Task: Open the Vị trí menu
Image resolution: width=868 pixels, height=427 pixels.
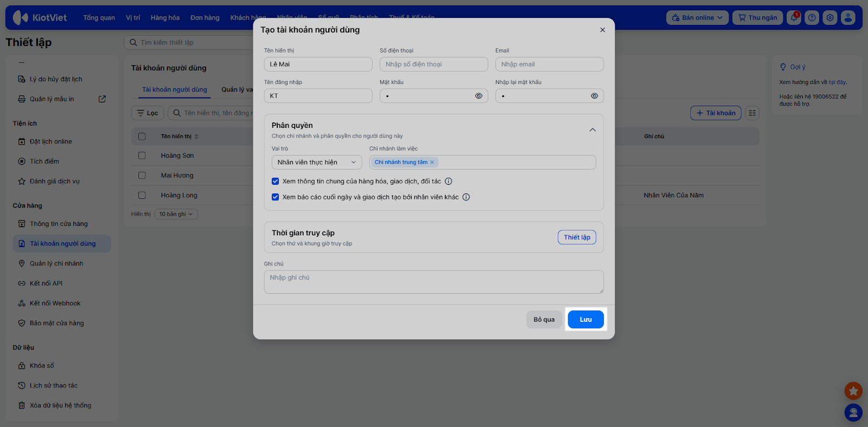Action: 133,18
